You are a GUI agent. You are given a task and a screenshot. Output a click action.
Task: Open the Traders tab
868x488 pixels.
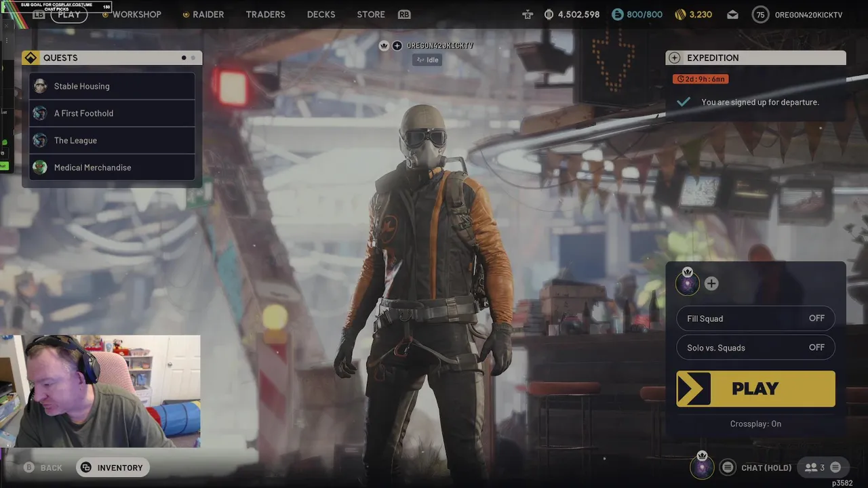pyautogui.click(x=265, y=14)
